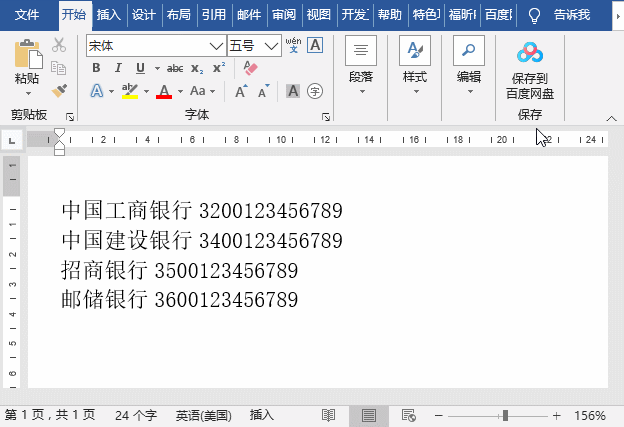Open clipboard pane dialog launcher
This screenshot has width=624, height=427.
[70, 117]
